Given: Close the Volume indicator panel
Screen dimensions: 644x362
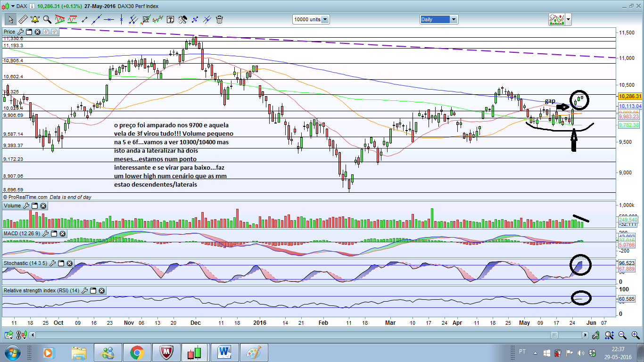Looking at the screenshot, I should coord(43,206).
